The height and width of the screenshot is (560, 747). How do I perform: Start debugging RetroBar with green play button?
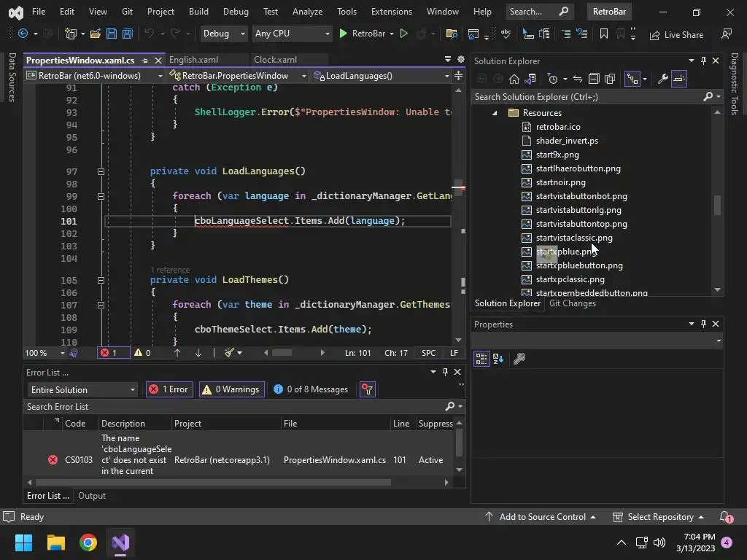362,34
